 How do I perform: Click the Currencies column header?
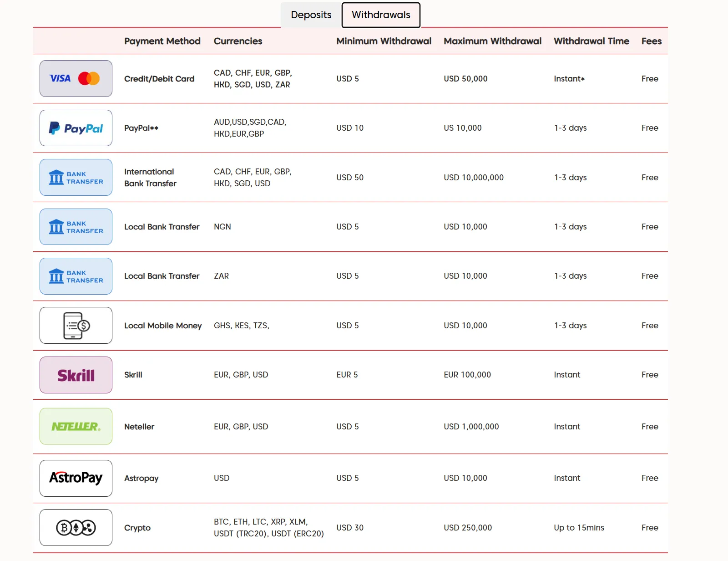tap(238, 41)
